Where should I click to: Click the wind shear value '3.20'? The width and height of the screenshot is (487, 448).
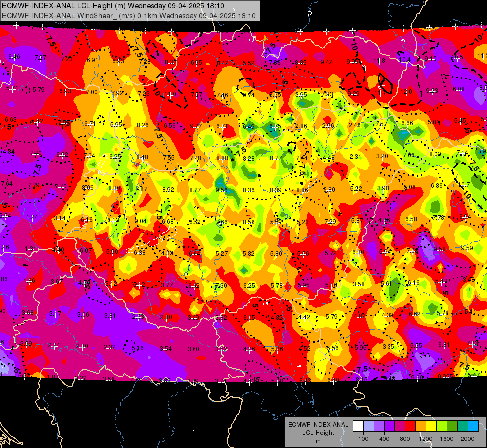[382, 156]
